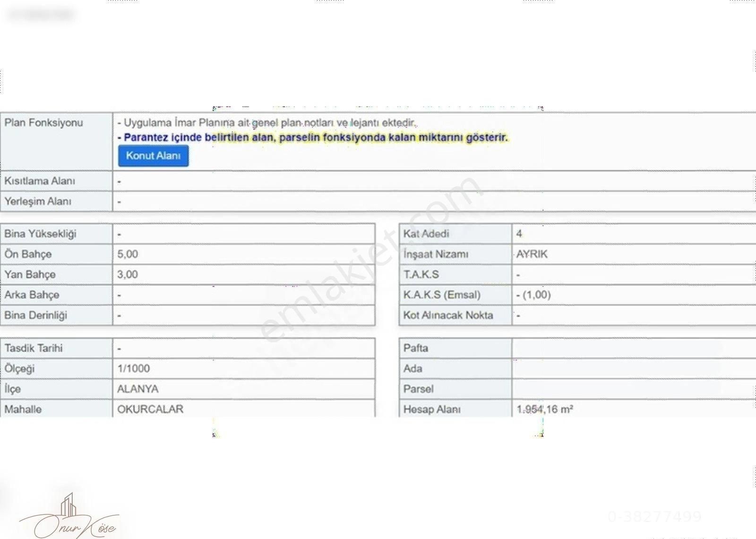Click the İlçe label
756x539 pixels.
coord(12,389)
